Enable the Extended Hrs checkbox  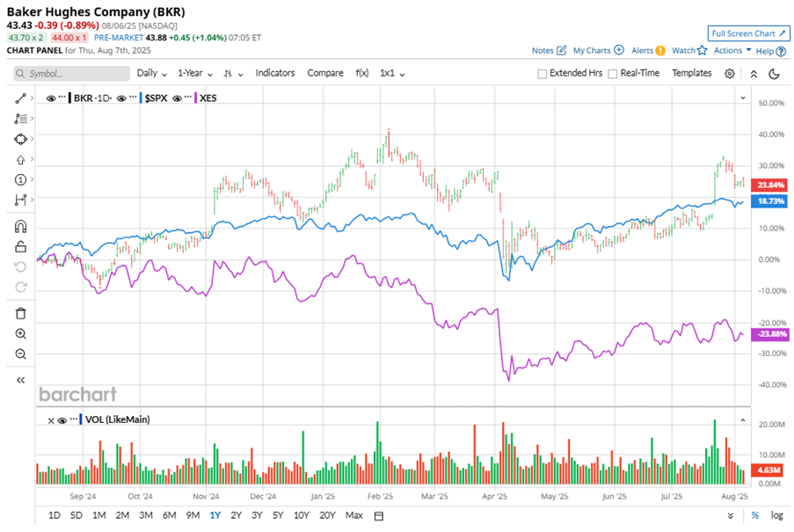tap(542, 74)
